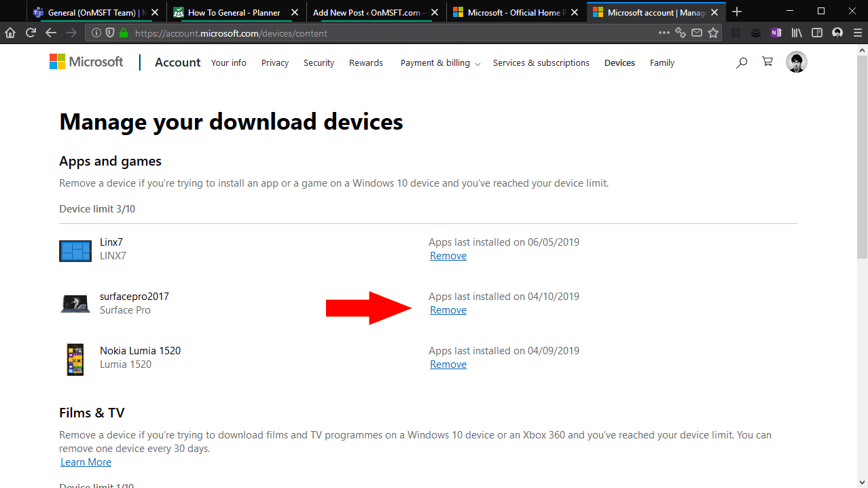Reload the current page

(x=31, y=33)
